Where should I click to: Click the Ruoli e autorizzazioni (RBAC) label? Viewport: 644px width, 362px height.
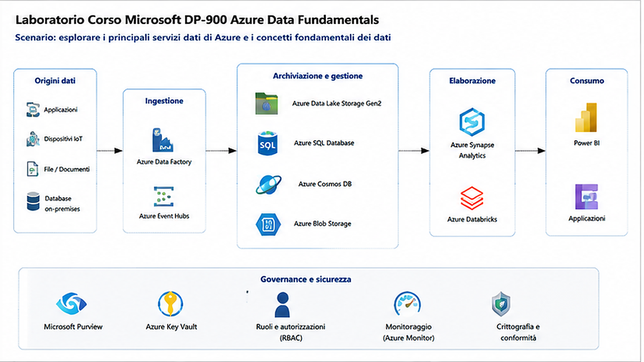tap(290, 332)
